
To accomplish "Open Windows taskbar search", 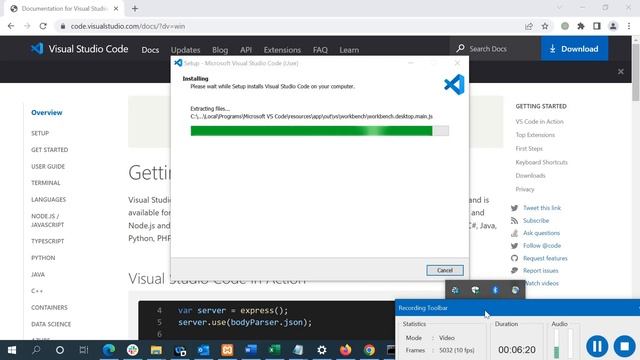I will [36, 350].
